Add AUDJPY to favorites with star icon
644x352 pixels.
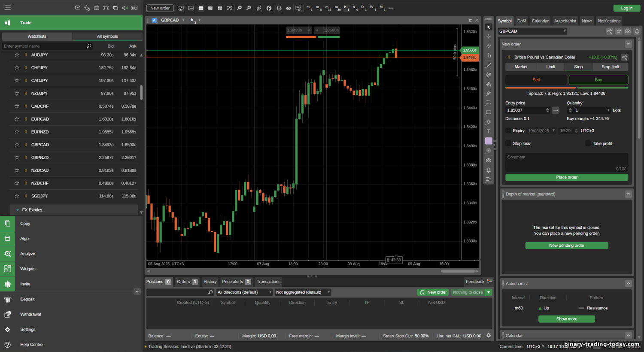click(x=17, y=55)
